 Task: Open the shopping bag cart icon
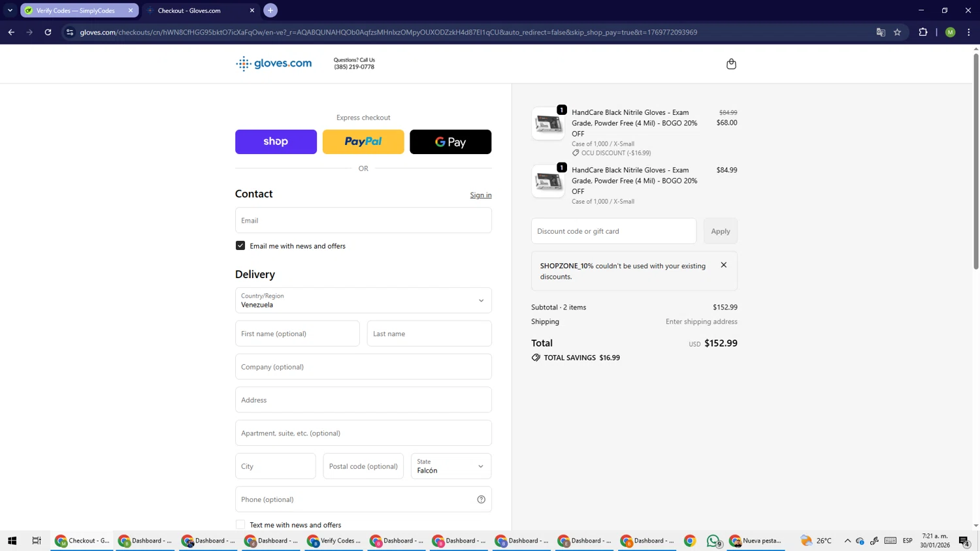(731, 64)
